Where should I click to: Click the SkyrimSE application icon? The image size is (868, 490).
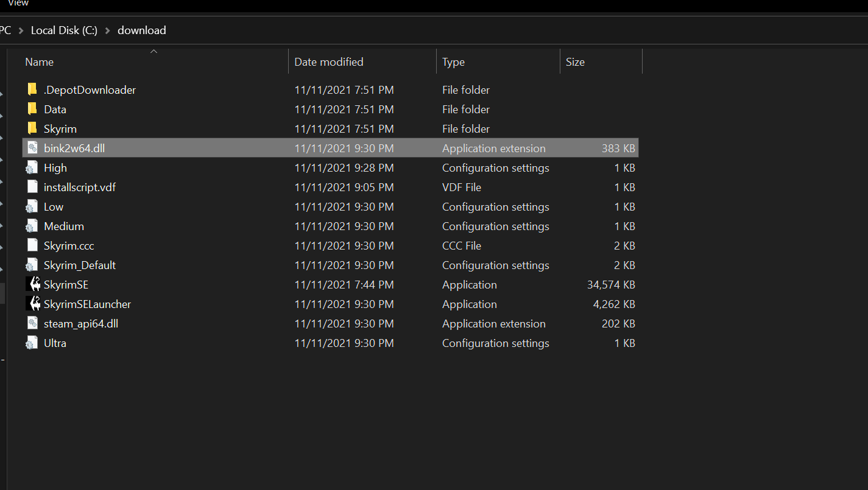(x=32, y=285)
